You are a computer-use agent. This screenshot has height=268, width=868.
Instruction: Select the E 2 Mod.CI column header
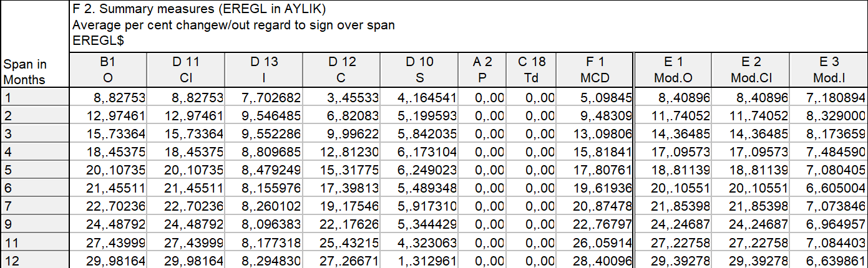(751, 70)
